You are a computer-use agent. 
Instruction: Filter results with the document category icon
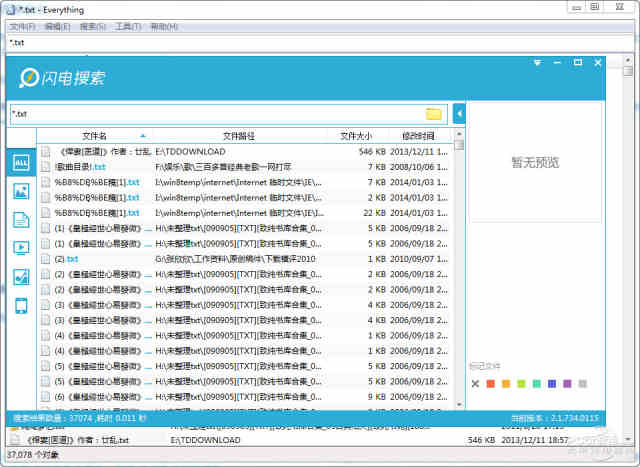(21, 220)
